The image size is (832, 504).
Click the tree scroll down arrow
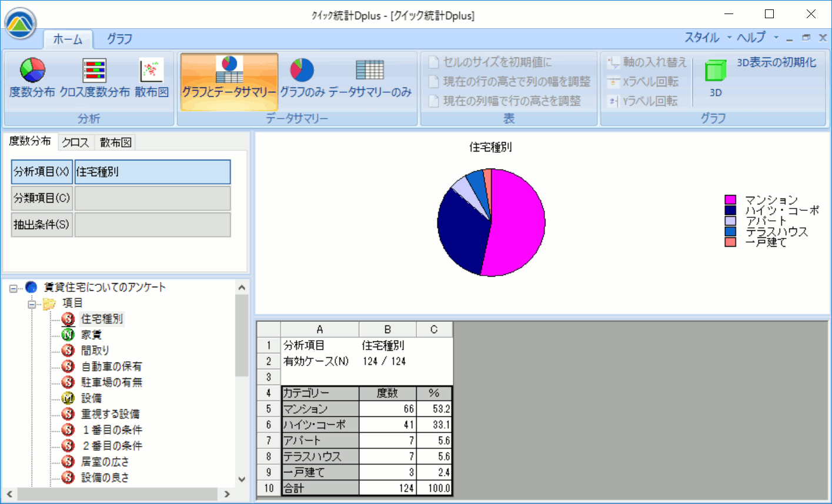click(x=242, y=479)
